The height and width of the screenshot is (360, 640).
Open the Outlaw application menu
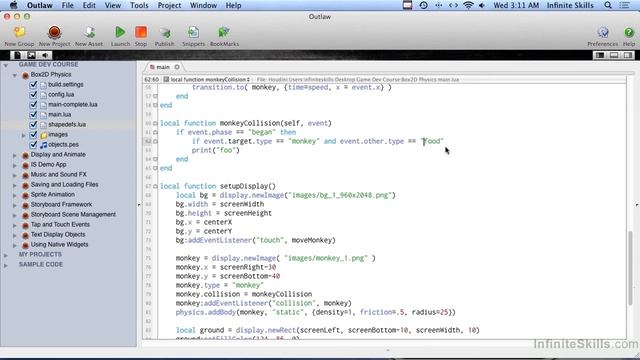40,5
